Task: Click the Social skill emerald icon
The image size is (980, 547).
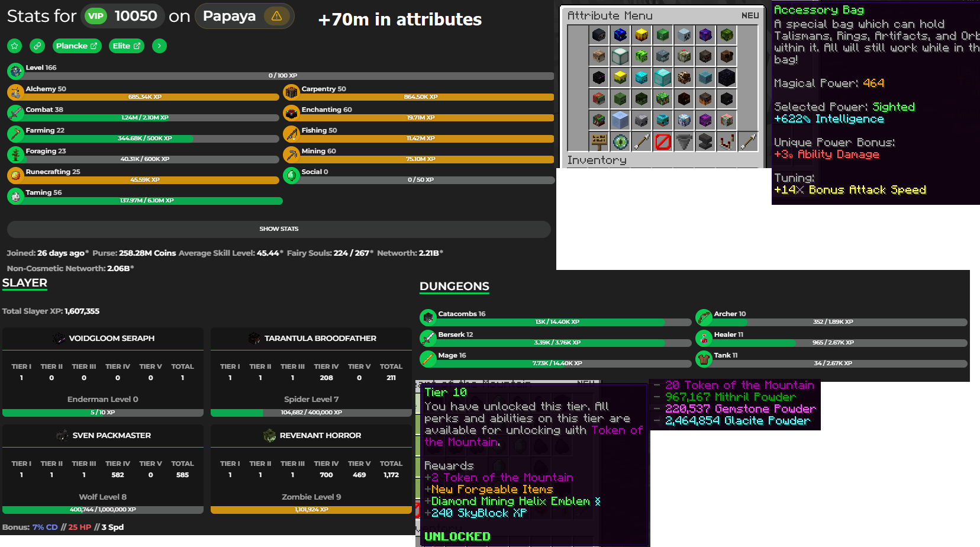Action: point(291,175)
